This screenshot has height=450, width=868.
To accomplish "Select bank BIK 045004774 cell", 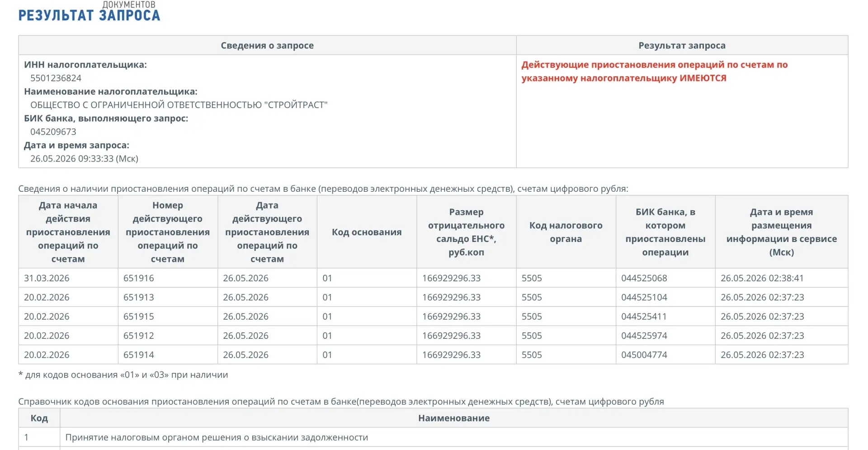I will (665, 355).
